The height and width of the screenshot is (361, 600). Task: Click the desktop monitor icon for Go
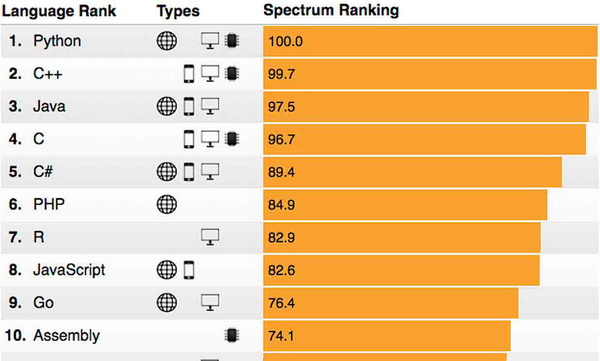coord(210,302)
